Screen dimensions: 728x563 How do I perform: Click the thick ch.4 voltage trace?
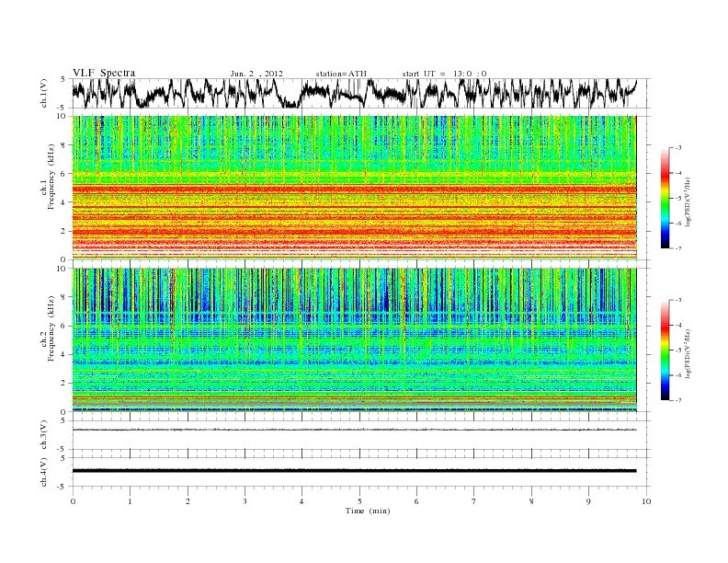(354, 471)
